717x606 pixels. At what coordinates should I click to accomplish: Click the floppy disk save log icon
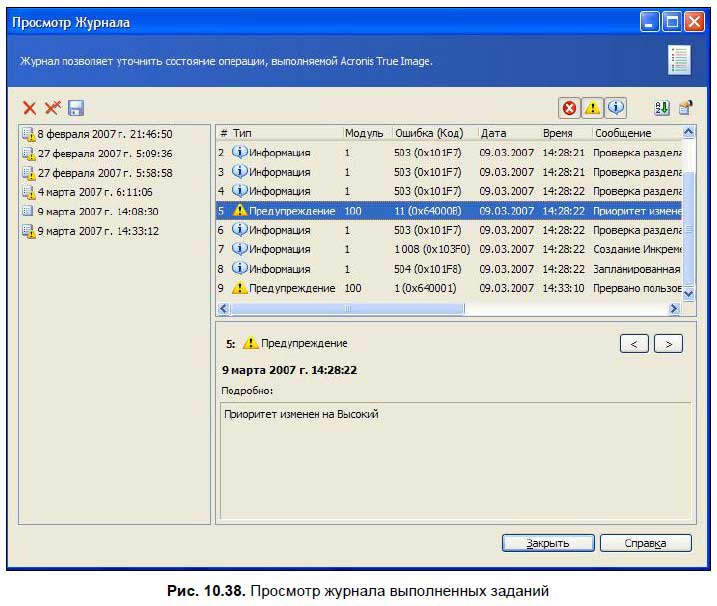(76, 108)
